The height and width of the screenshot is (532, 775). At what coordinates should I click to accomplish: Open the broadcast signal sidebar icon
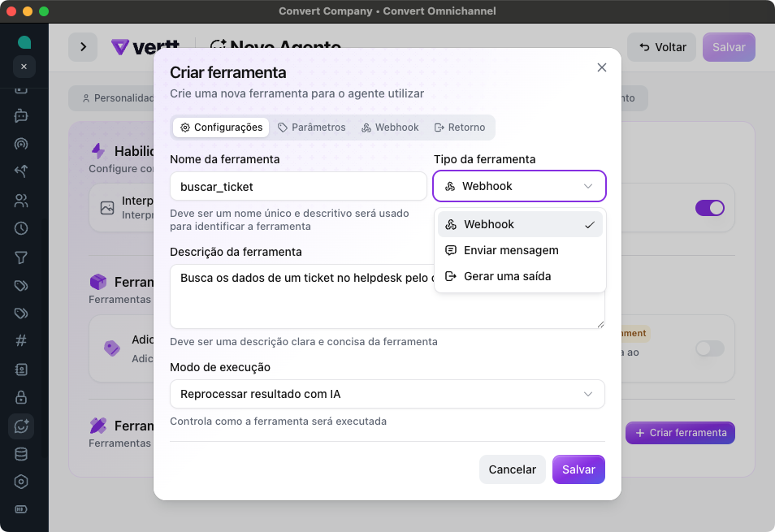point(21,144)
